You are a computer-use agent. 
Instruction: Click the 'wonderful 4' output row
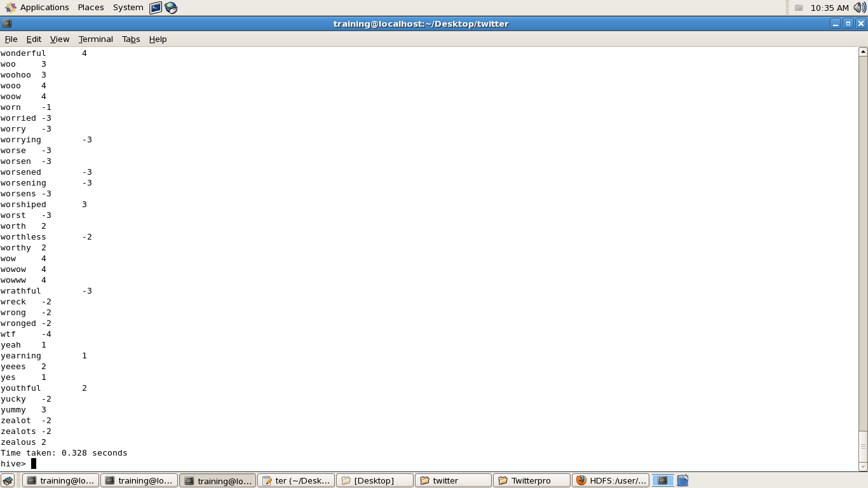(44, 53)
